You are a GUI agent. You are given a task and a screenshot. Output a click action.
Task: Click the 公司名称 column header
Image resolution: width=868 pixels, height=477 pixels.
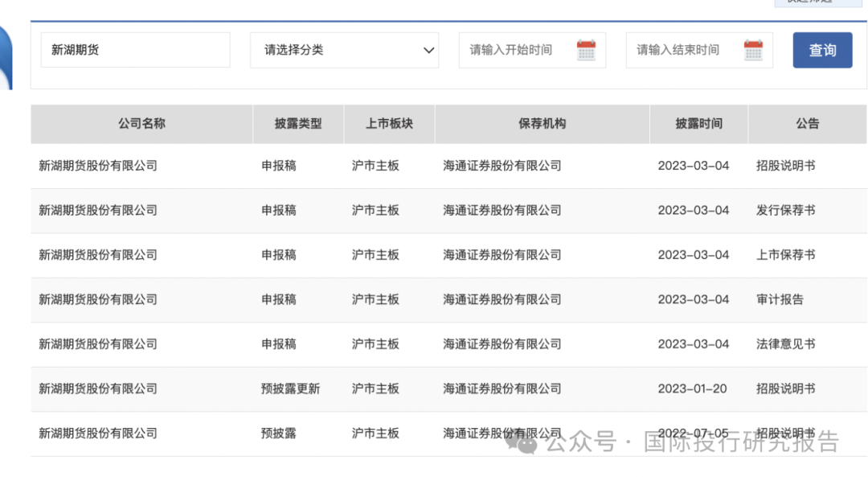(141, 124)
